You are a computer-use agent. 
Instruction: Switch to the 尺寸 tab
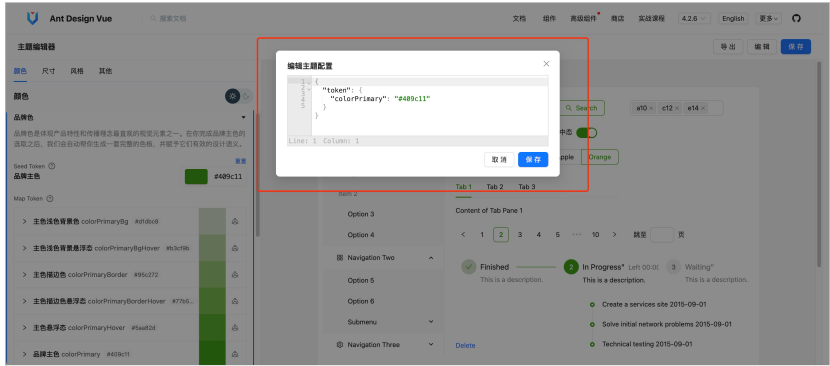[49, 71]
